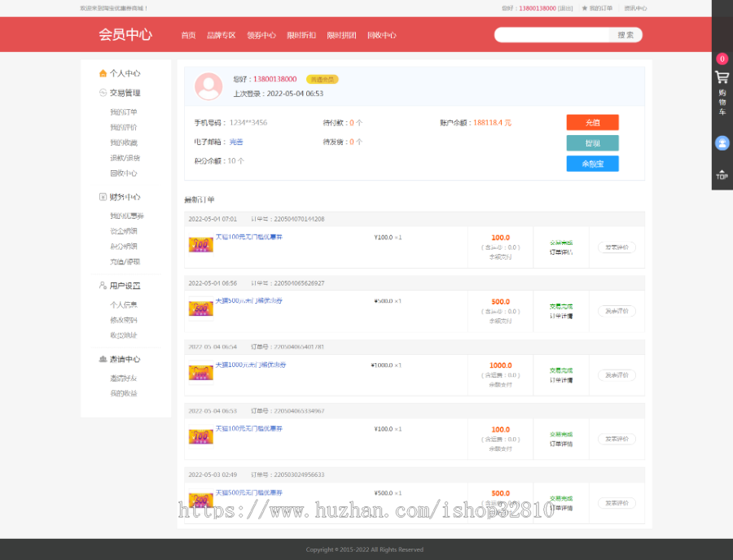This screenshot has height=560, width=733.
Task: Open 我的订单 in the left sidebar
Action: click(124, 112)
